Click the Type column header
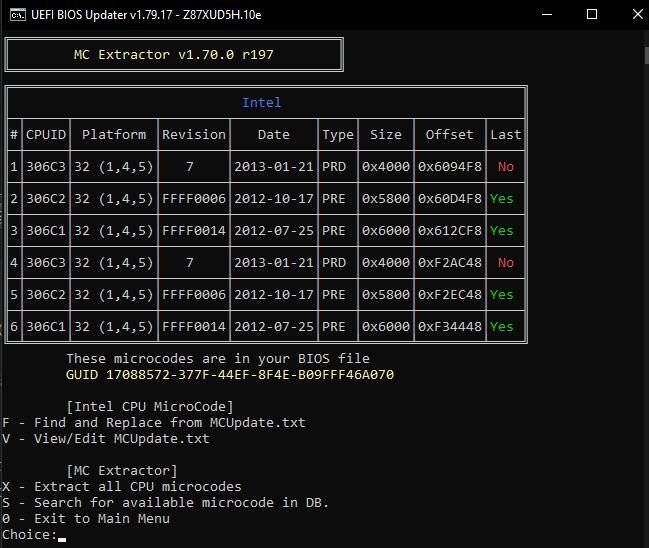This screenshot has width=649, height=548. pos(338,135)
